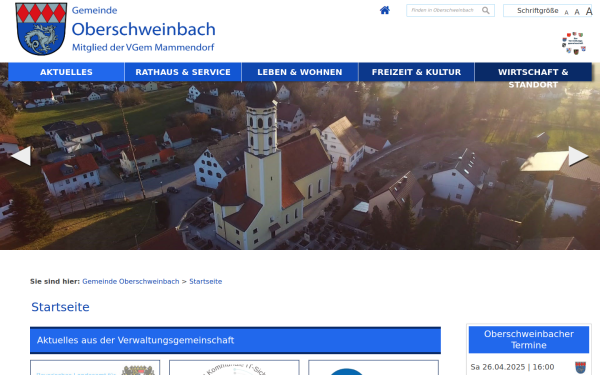Open the third news card with blue circle
This screenshot has height=375, width=600.
point(373,368)
